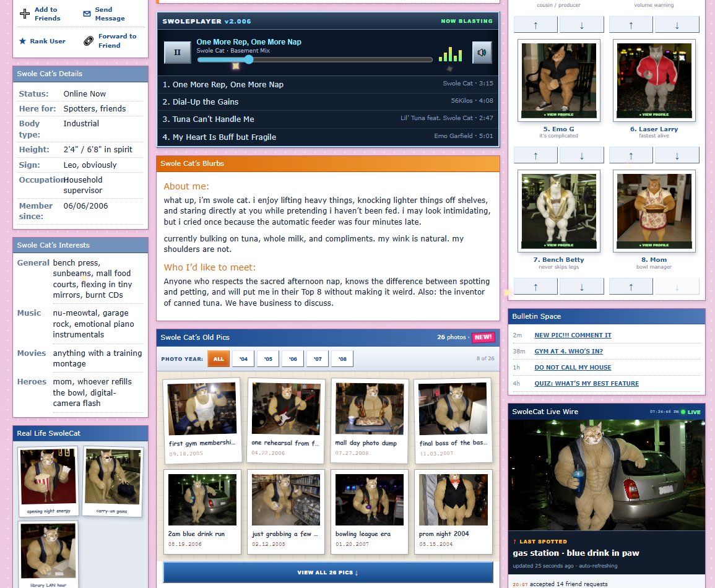Move Emo G down in Top 8
Screen dimensions: 715x588
tap(581, 155)
